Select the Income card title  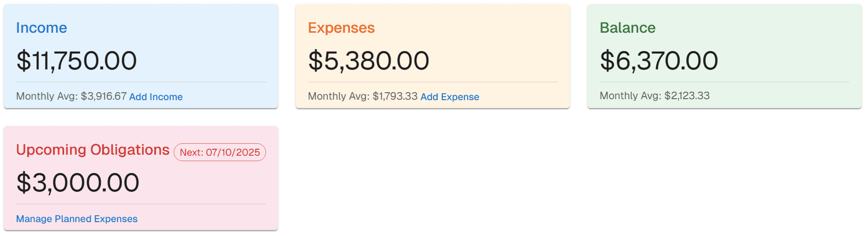42,28
